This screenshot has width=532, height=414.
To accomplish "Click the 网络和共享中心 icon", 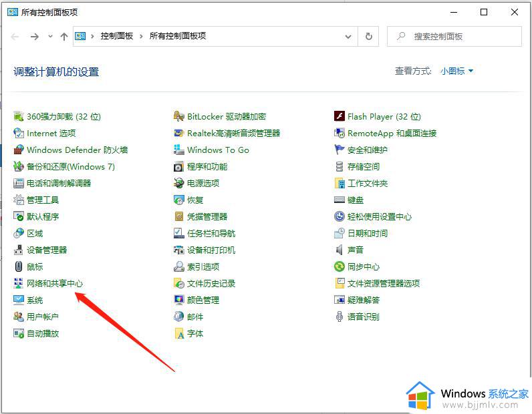I will pyautogui.click(x=18, y=283).
